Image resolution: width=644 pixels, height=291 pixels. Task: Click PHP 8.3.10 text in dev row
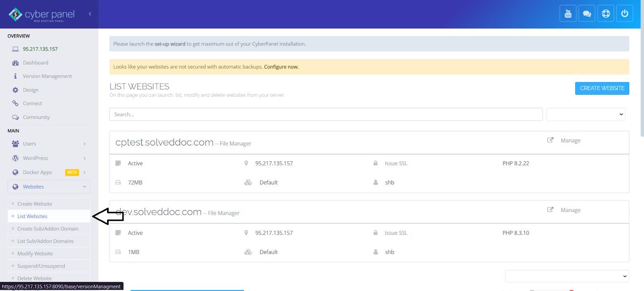(516, 233)
